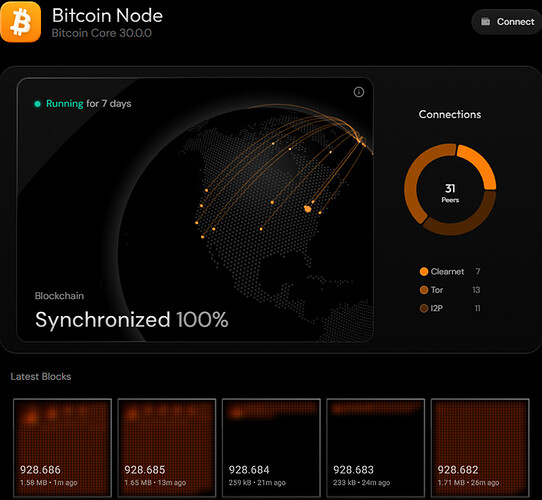Screen dimensions: 542x500
Task: Open block 928.683 thumbnail
Action: (376, 448)
